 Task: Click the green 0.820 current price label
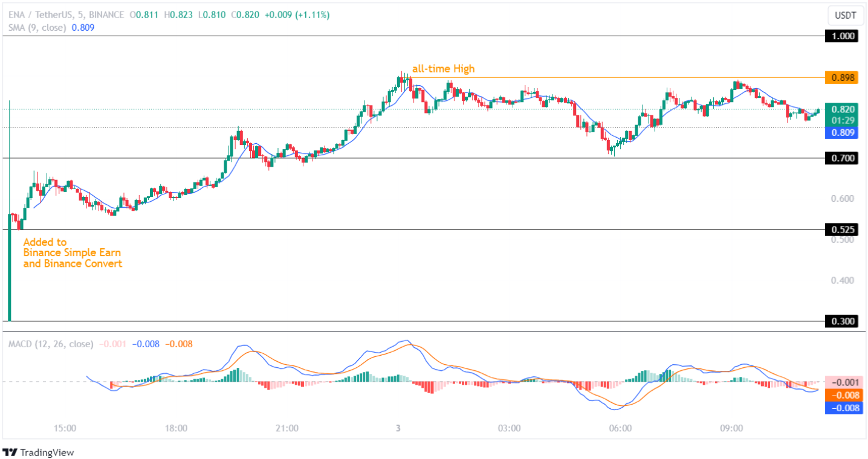(841, 109)
